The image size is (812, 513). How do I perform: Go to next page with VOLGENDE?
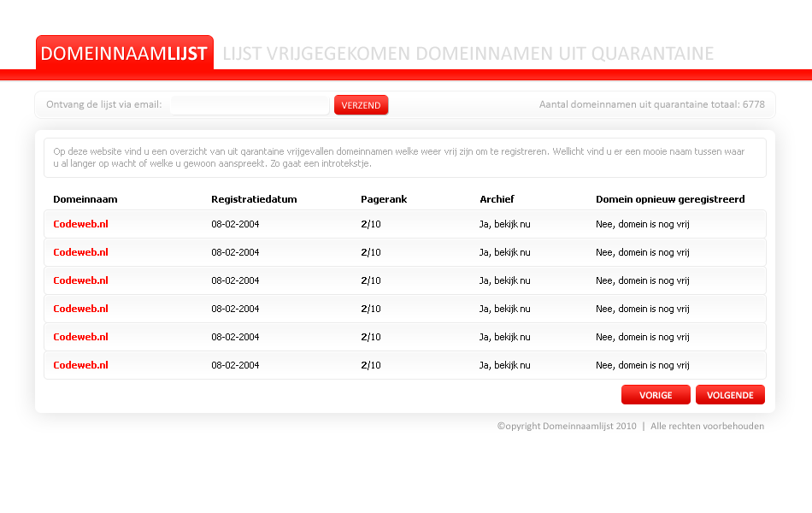(730, 395)
